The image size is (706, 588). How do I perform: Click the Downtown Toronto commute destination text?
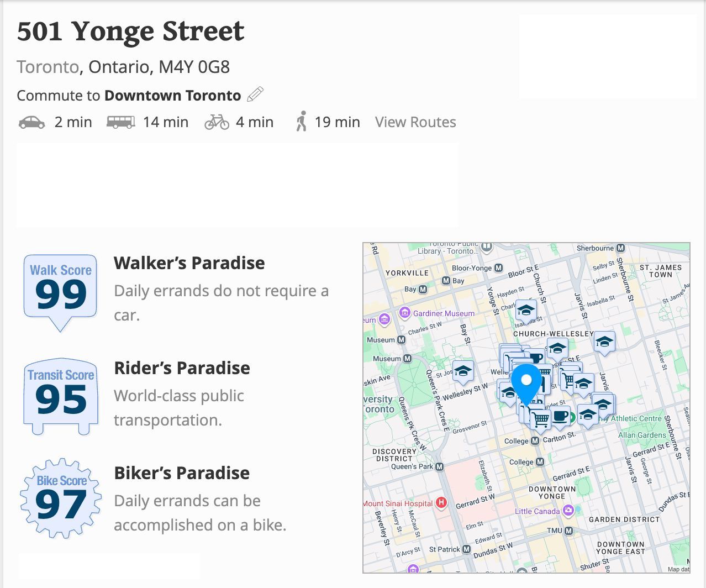pyautogui.click(x=172, y=96)
